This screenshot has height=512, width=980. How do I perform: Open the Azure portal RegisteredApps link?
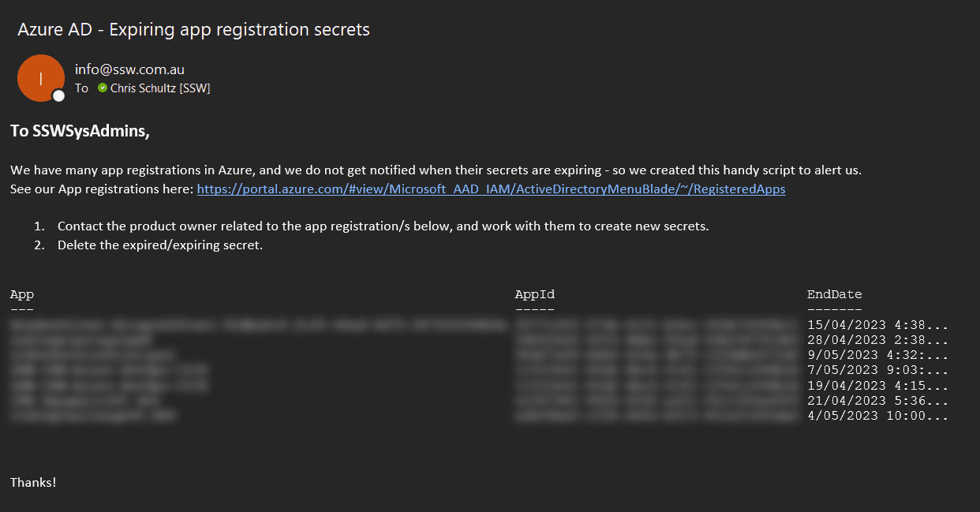[491, 189]
